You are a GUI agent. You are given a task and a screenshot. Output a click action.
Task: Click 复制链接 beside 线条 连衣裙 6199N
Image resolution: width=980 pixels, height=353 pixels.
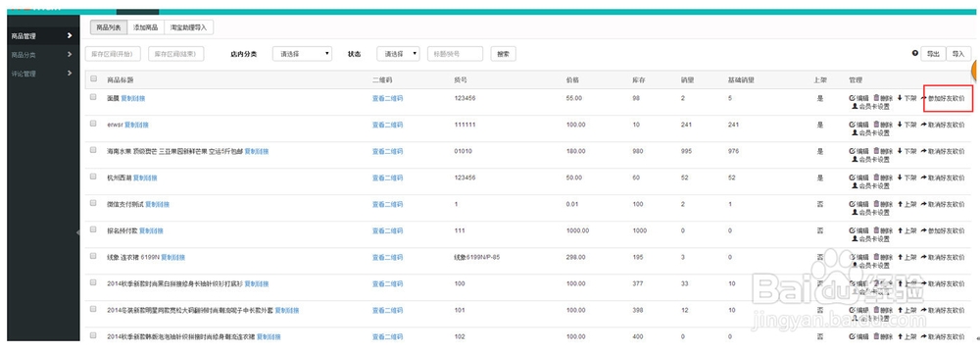(173, 257)
